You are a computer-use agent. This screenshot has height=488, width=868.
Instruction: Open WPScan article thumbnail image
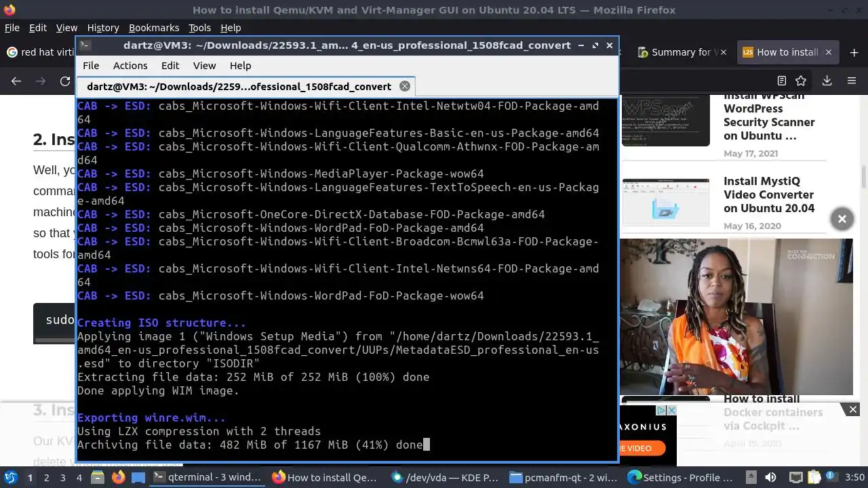(x=666, y=121)
